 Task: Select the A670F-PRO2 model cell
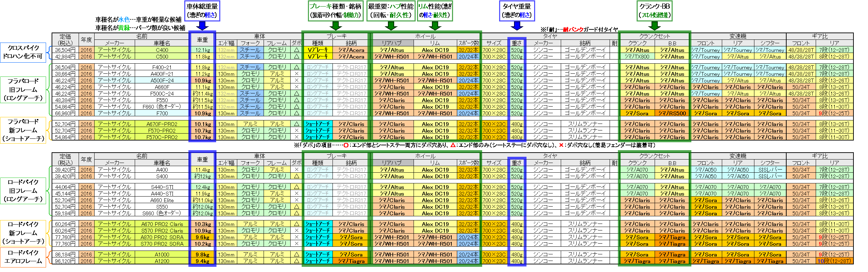(162, 124)
